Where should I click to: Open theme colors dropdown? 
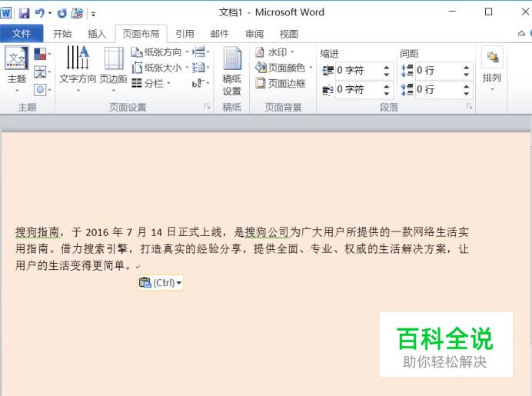pos(42,54)
